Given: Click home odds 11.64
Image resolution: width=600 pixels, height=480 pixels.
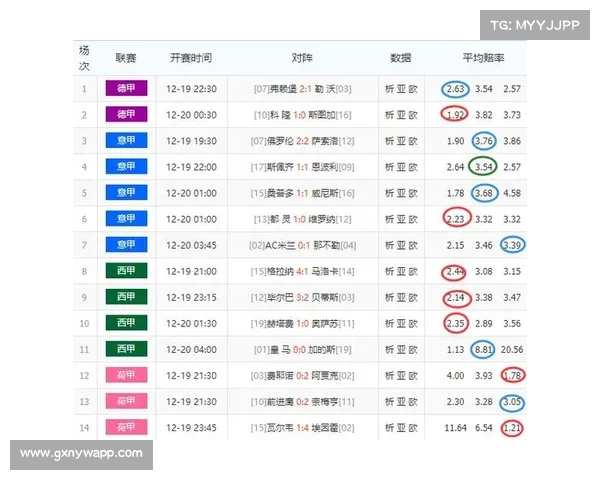Looking at the screenshot, I should (455, 428).
